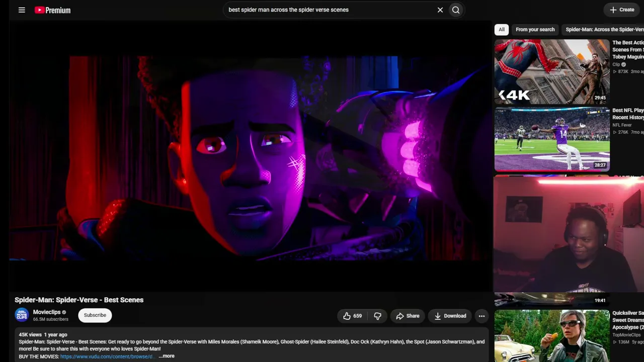Click the magnifier search button
This screenshot has height=362, width=644.
coord(456,10)
